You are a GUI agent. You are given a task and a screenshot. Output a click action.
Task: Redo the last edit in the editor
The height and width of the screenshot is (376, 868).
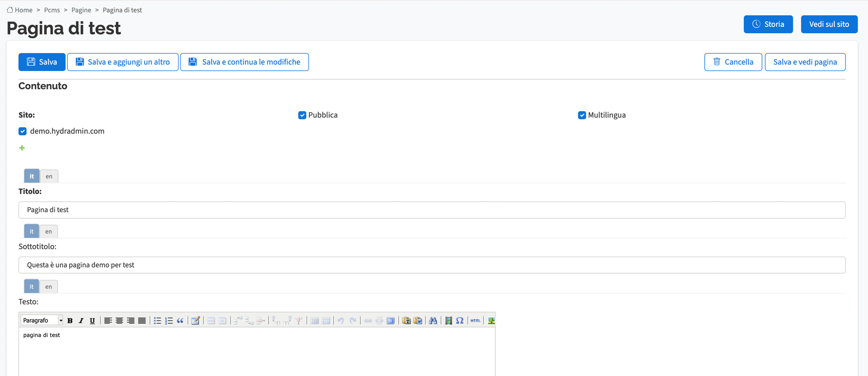pos(353,321)
